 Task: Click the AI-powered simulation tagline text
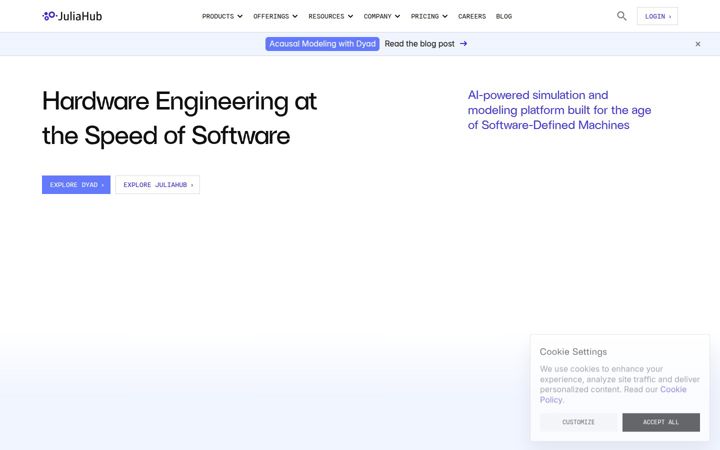coord(559,110)
